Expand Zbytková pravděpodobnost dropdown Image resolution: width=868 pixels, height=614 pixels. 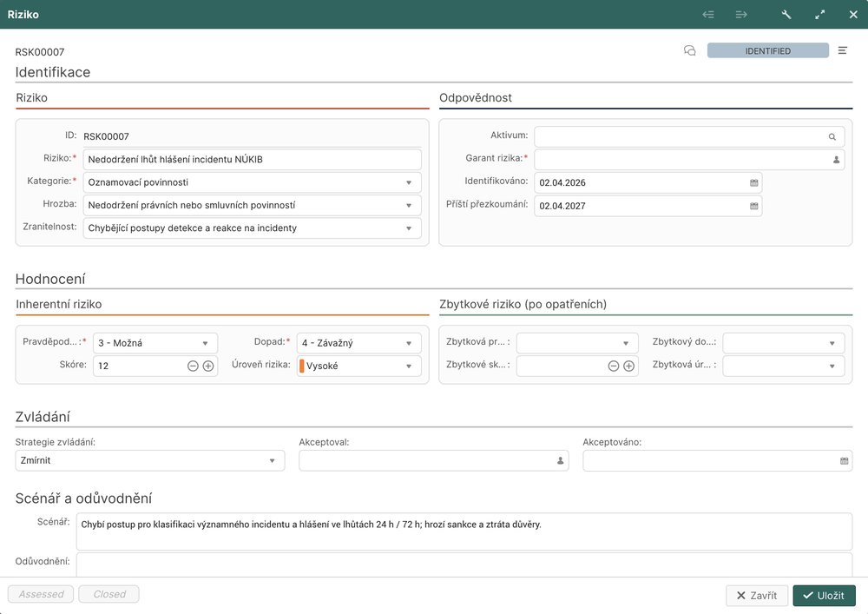pyautogui.click(x=626, y=343)
